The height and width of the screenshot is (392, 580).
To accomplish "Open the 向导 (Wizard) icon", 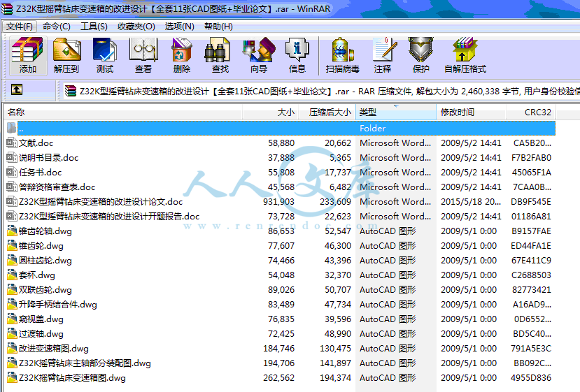I will (x=259, y=55).
